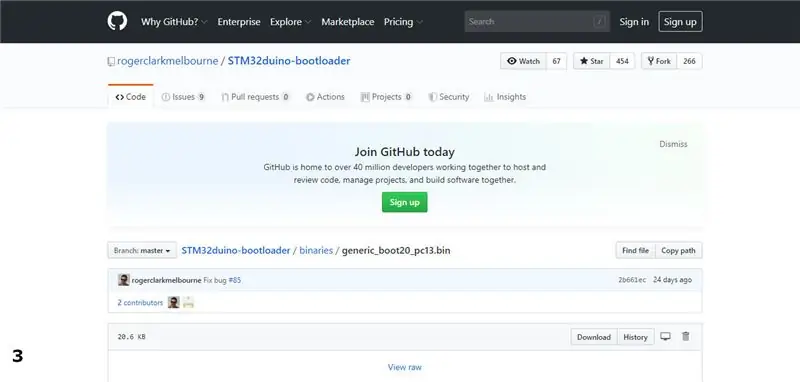Open STM32duino-bootloader in the file breadcrumb
The width and height of the screenshot is (800, 382).
(x=236, y=250)
